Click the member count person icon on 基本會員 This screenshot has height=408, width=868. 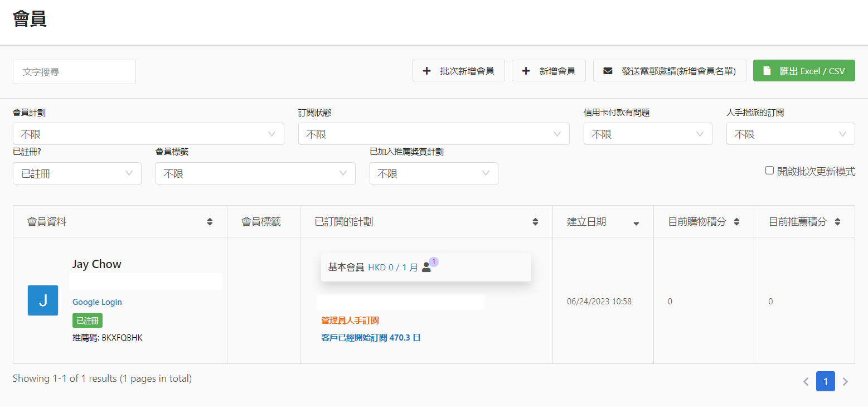point(426,268)
